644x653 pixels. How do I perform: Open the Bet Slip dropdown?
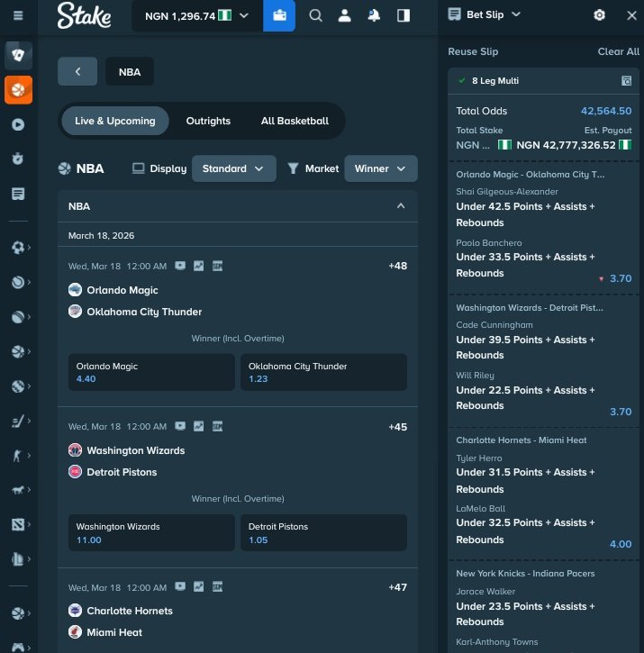pyautogui.click(x=485, y=14)
